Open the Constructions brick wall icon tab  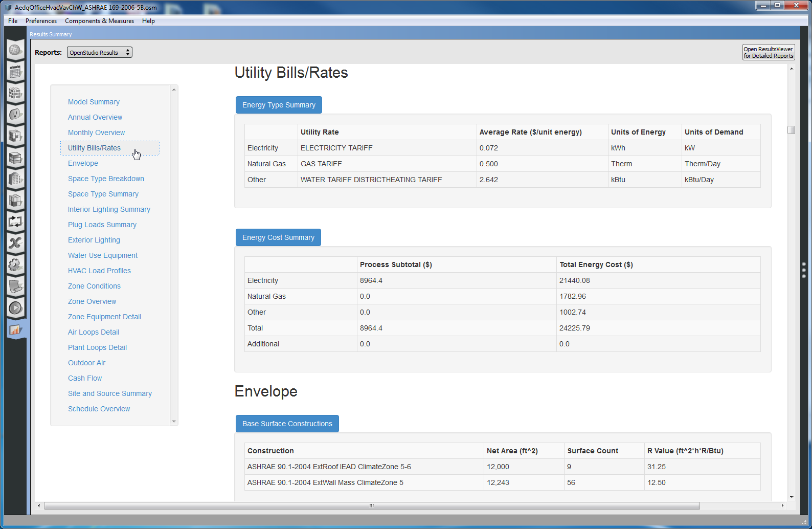pos(15,93)
